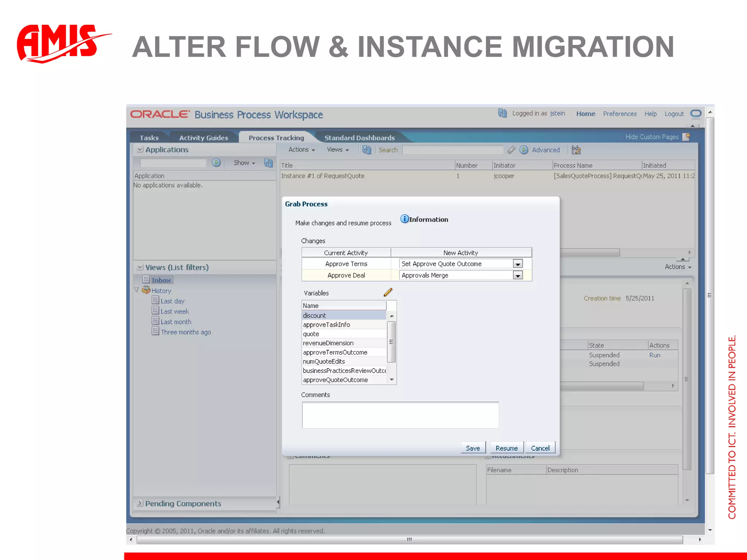Collapse History tree node
This screenshot has height=560, width=747.
(136, 290)
